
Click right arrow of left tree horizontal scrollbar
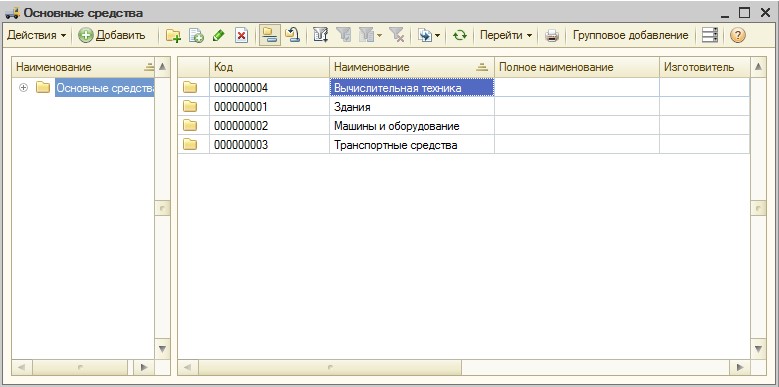pos(145,368)
